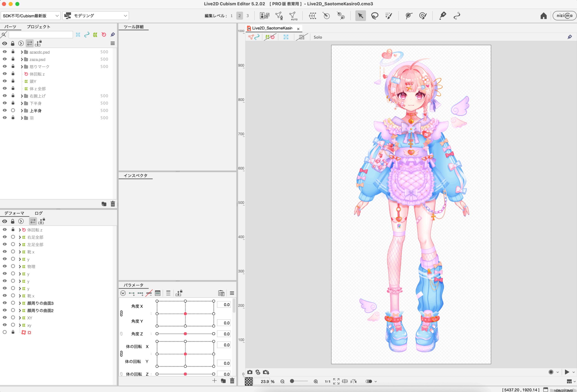The image size is (577, 392).
Task: Toggle Solo display mode
Action: [x=318, y=37]
